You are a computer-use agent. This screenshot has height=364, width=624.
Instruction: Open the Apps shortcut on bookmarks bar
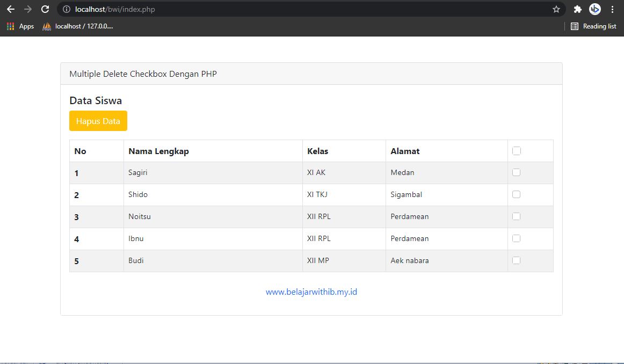coord(20,26)
